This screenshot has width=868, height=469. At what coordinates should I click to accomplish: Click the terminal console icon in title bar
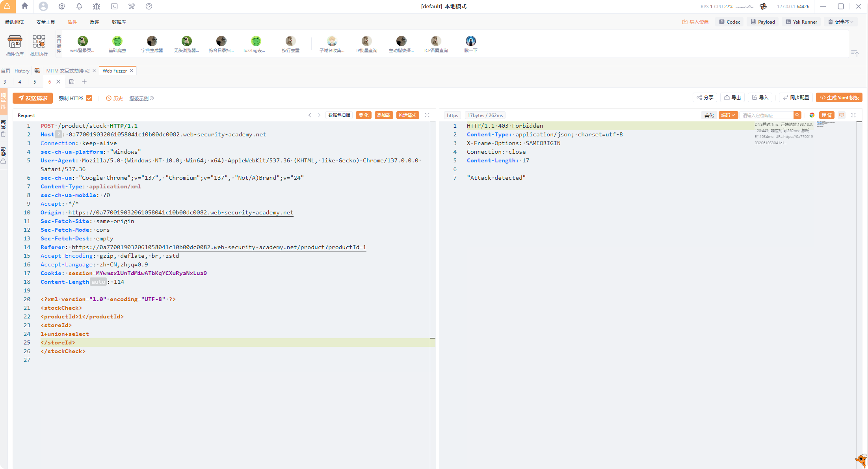(114, 6)
